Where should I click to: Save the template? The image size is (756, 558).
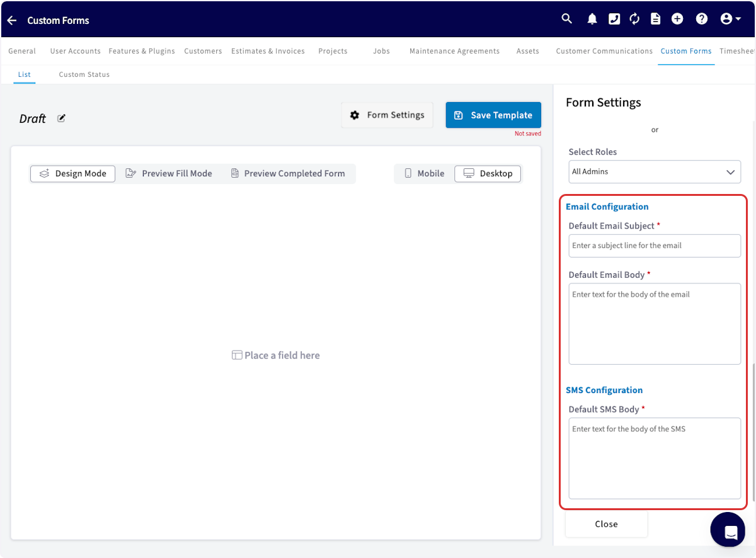click(x=493, y=115)
